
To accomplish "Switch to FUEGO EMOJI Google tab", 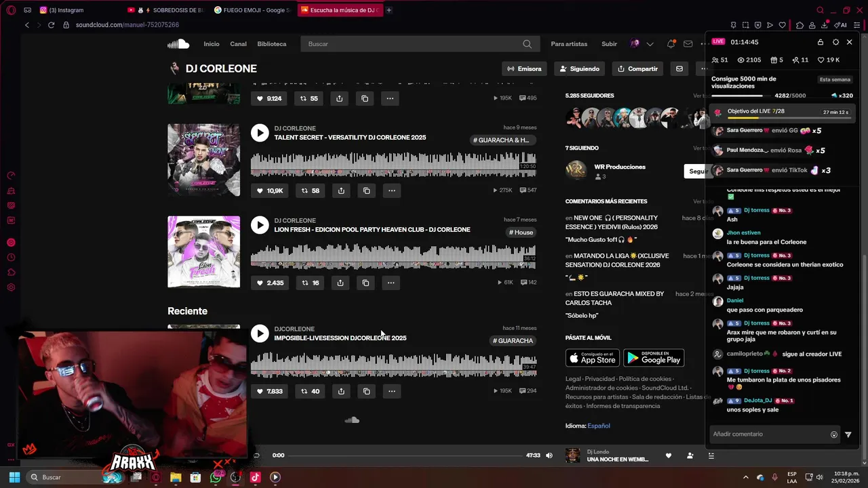I will (x=252, y=10).
